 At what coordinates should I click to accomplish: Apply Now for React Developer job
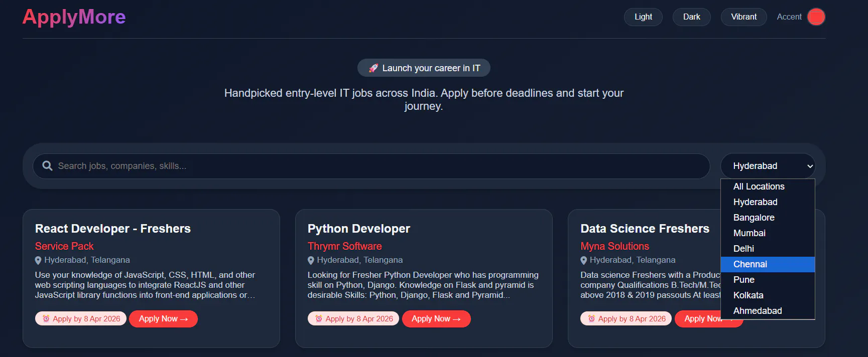click(163, 319)
